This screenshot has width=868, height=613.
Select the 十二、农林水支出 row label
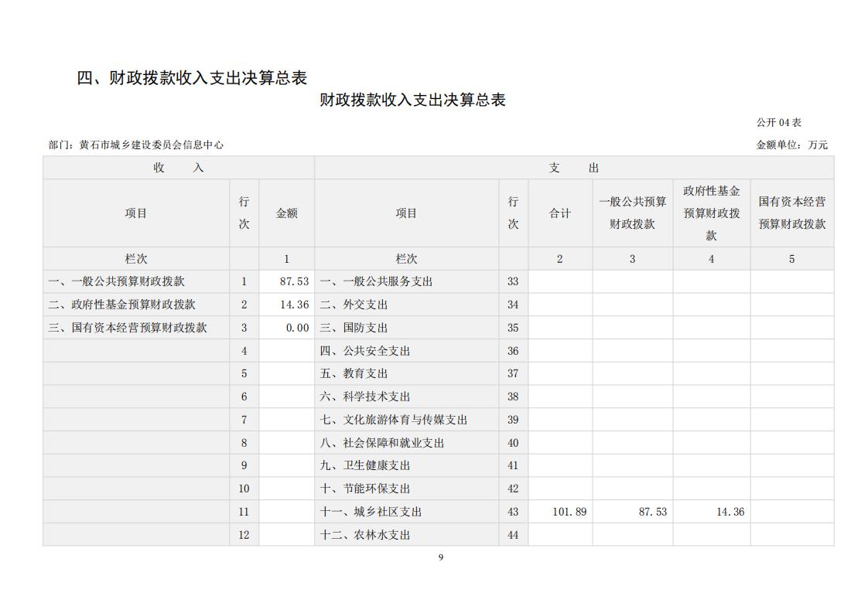[364, 535]
